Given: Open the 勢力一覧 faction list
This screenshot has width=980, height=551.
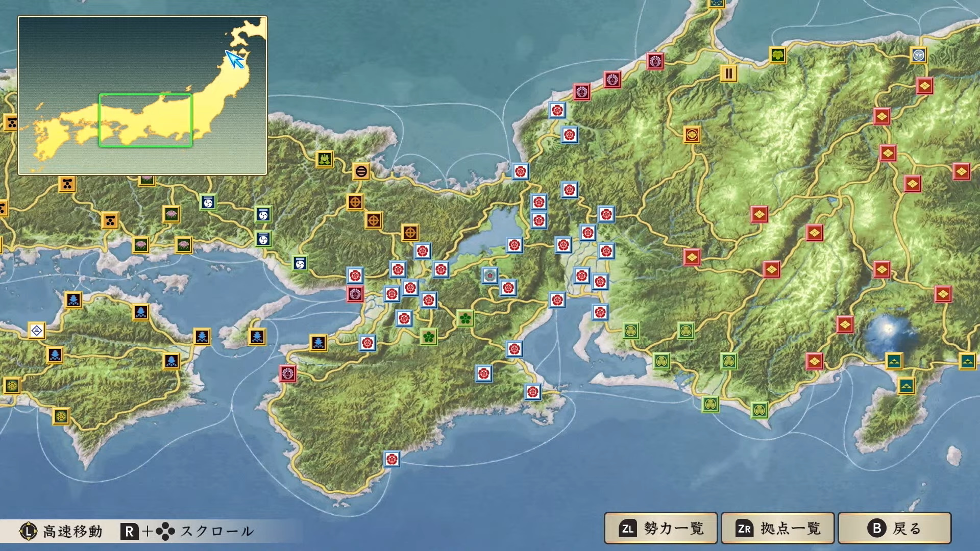Looking at the screenshot, I should tap(660, 529).
